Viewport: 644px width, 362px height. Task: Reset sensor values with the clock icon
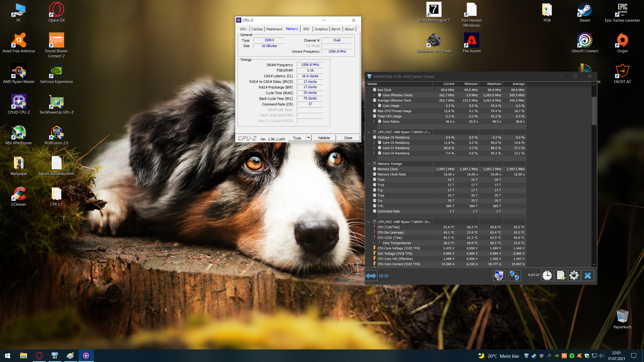tap(547, 276)
